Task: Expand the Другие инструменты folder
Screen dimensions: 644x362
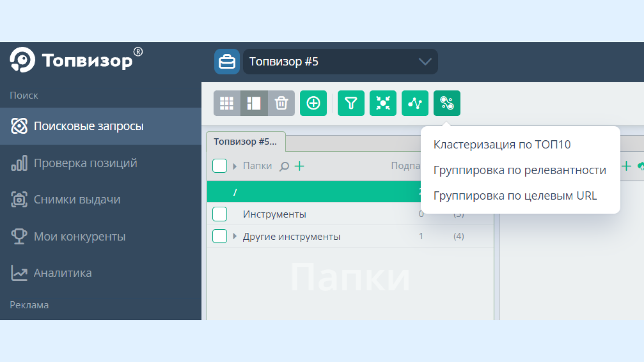Action: click(x=235, y=236)
